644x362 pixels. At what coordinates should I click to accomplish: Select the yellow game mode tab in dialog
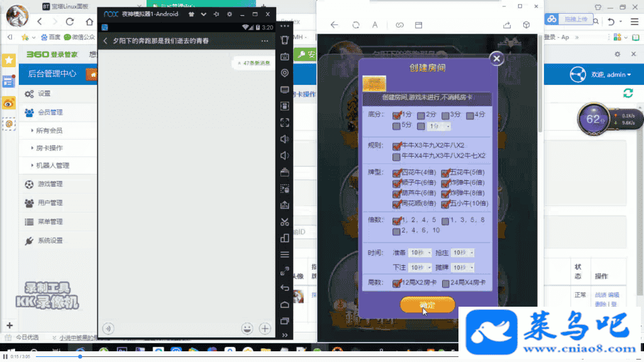tap(374, 84)
